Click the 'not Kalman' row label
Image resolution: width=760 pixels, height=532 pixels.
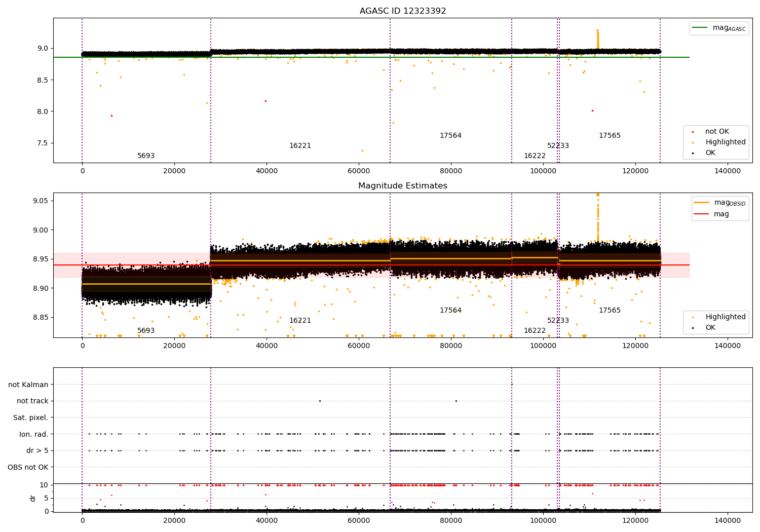click(x=28, y=385)
